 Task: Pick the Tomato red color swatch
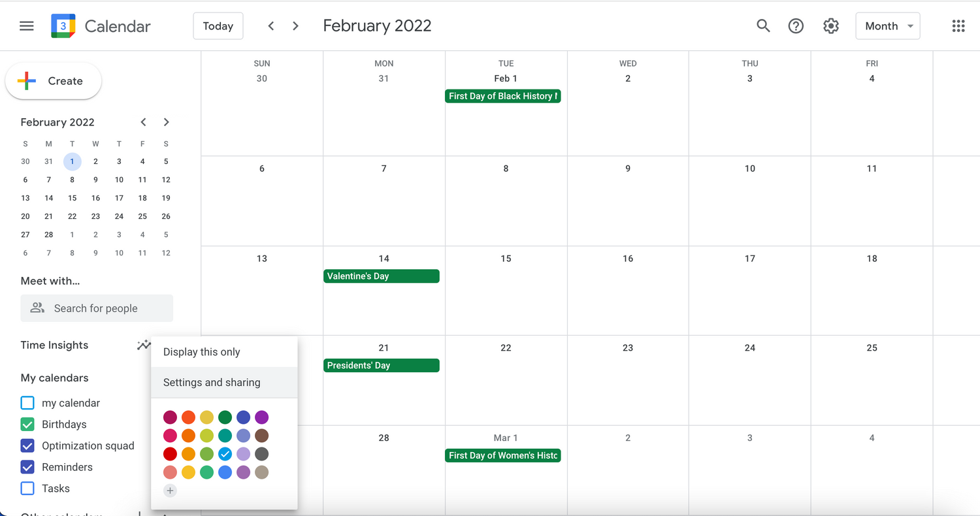[170, 453]
